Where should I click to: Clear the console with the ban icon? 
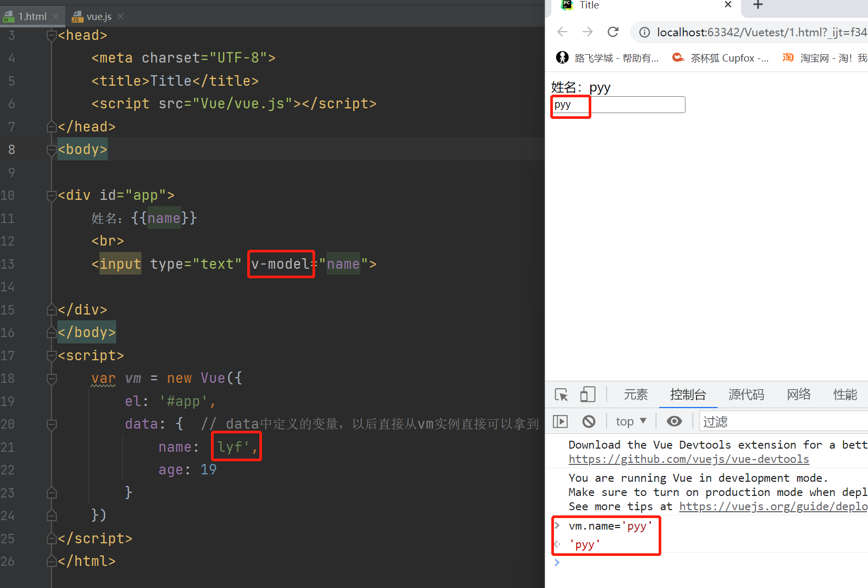[589, 421]
